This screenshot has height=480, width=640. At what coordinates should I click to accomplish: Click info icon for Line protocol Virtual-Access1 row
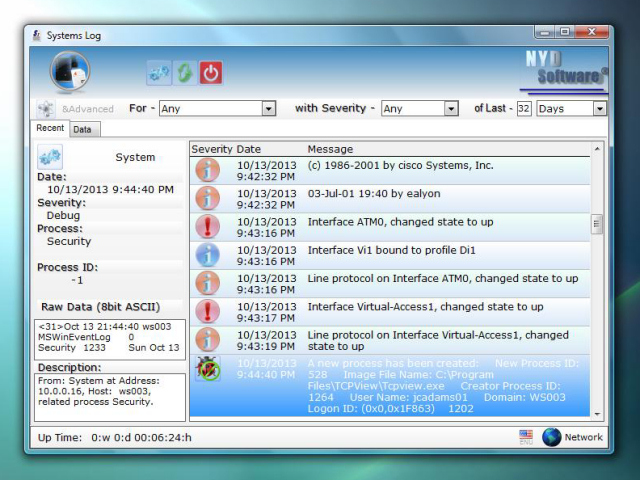(207, 339)
